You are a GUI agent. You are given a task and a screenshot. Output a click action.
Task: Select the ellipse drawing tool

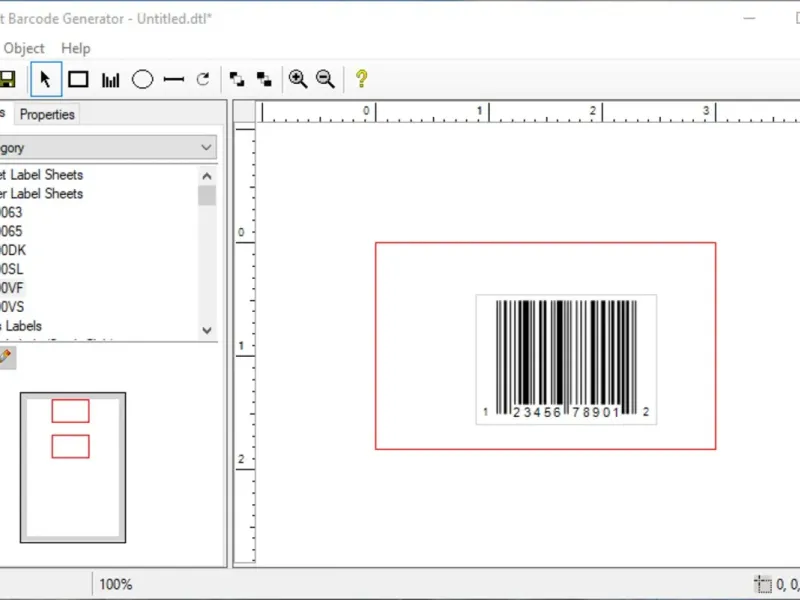142,80
